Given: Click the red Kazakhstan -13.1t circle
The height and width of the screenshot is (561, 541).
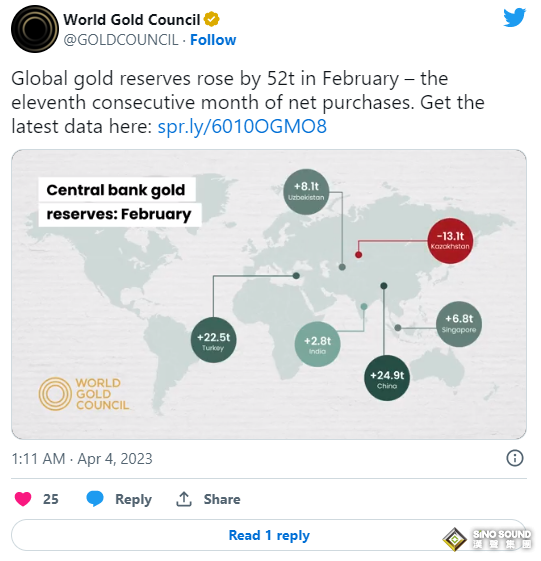Looking at the screenshot, I should 450,241.
